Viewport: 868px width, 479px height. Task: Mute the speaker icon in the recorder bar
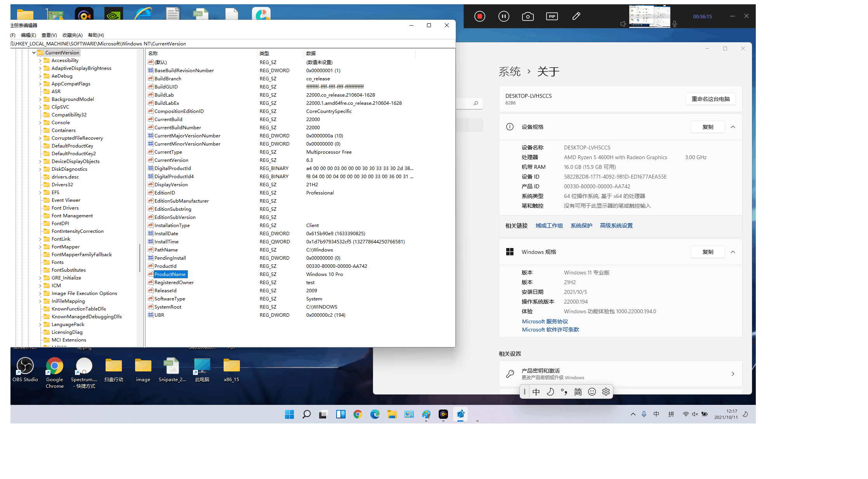(x=623, y=24)
